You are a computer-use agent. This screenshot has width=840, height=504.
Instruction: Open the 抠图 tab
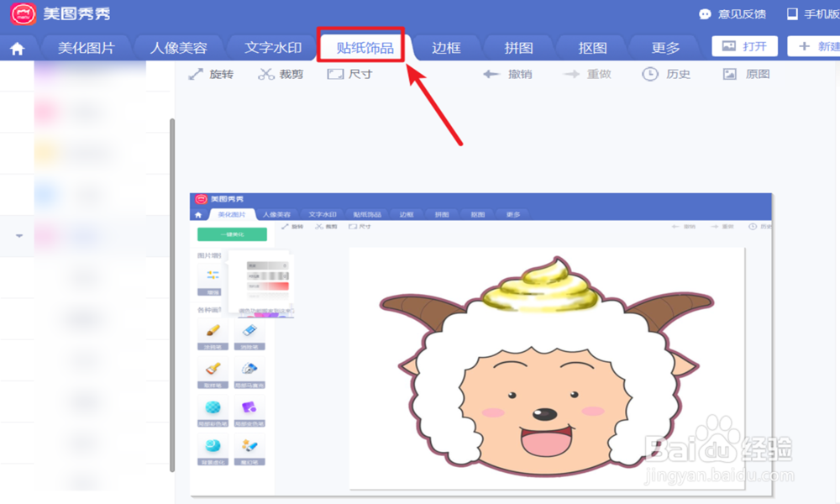click(x=592, y=48)
